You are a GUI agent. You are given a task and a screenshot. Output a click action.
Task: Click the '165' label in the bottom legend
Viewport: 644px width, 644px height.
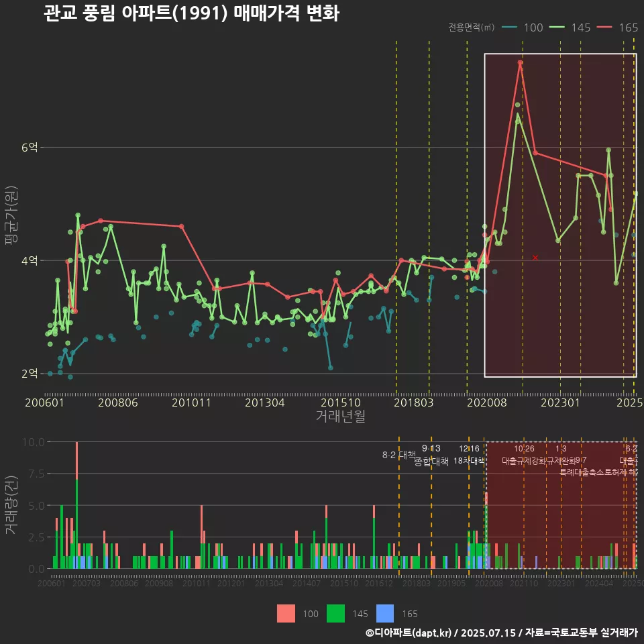410,614
